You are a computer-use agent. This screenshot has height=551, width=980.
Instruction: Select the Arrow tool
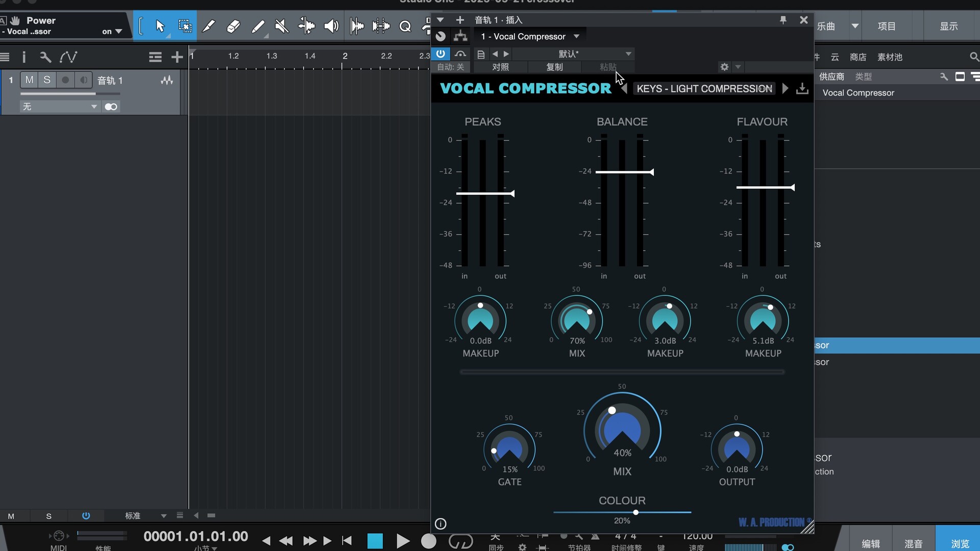pos(160,26)
